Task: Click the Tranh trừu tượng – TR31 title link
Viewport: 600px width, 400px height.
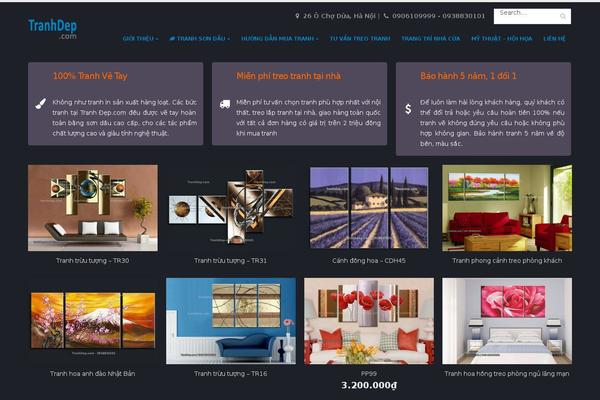Action: point(230,261)
